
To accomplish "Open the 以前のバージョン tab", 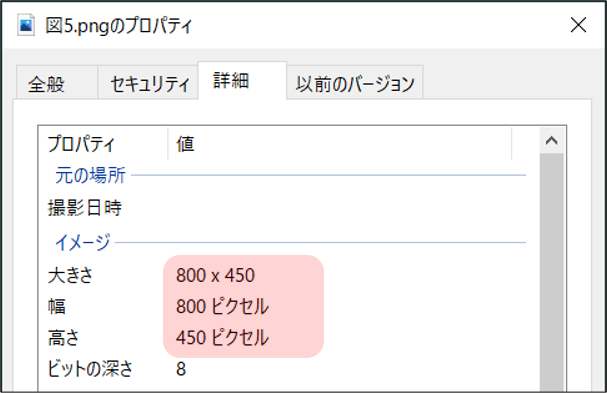I will point(355,83).
